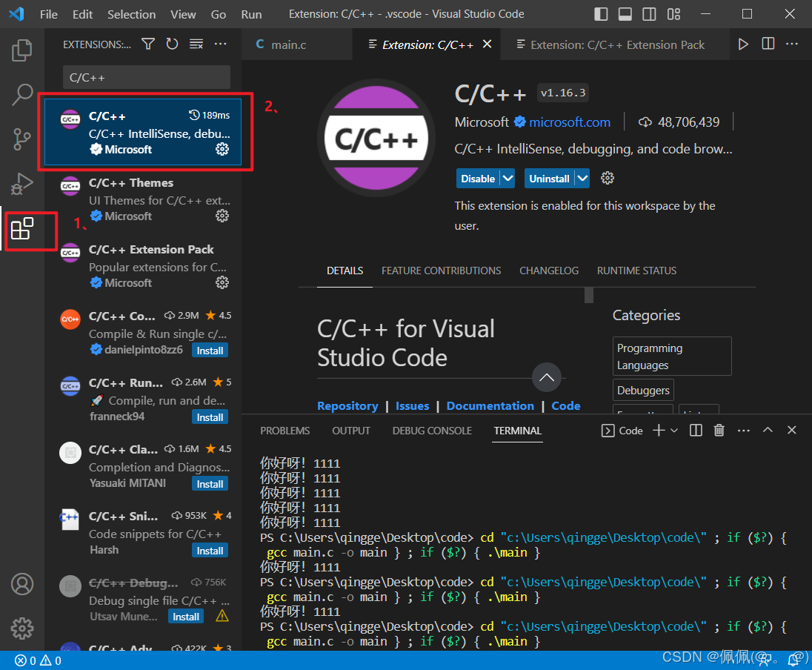Image resolution: width=812 pixels, height=670 pixels.
Task: Open the Search view in activity bar
Action: pyautogui.click(x=21, y=95)
